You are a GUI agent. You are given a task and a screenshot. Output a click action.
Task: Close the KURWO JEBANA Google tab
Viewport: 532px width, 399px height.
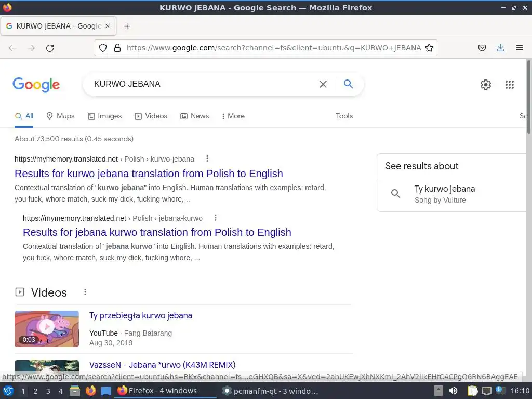[108, 26]
